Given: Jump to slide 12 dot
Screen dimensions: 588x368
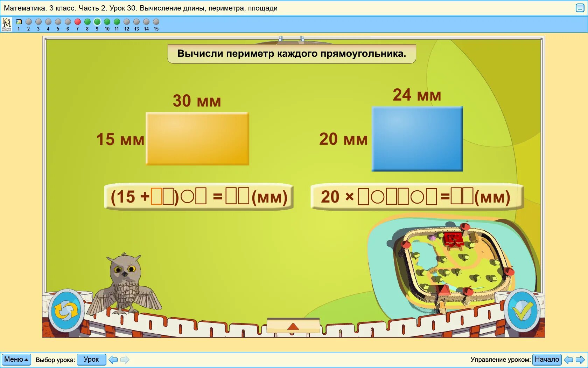Looking at the screenshot, I should pyautogui.click(x=127, y=22).
